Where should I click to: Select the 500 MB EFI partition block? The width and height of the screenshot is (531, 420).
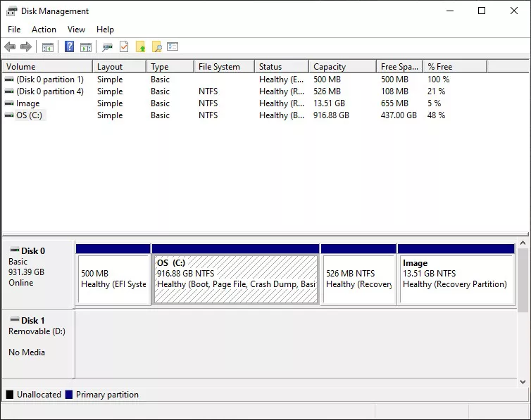[x=113, y=279]
